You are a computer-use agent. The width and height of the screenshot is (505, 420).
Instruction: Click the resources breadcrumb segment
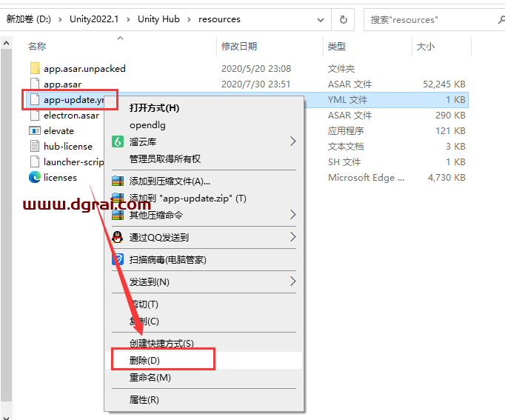point(219,19)
